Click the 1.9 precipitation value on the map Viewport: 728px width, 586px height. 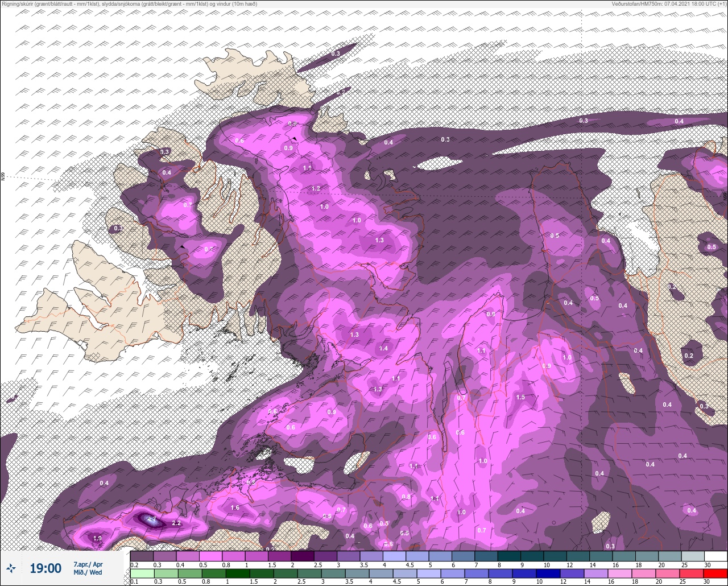coord(97,538)
